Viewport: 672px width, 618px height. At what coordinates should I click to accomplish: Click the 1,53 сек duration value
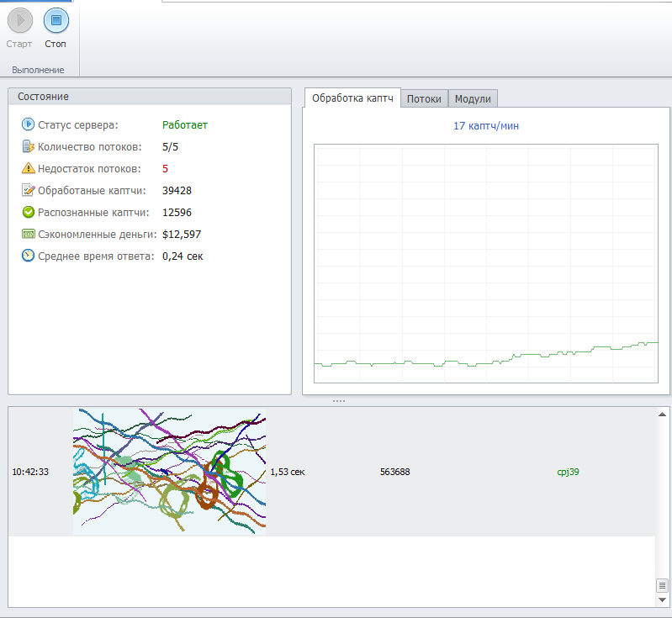[x=288, y=472]
